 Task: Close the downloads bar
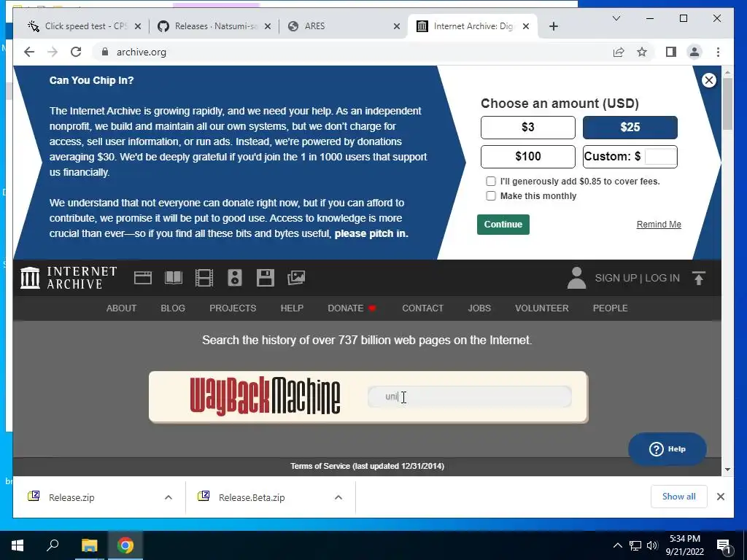720,497
